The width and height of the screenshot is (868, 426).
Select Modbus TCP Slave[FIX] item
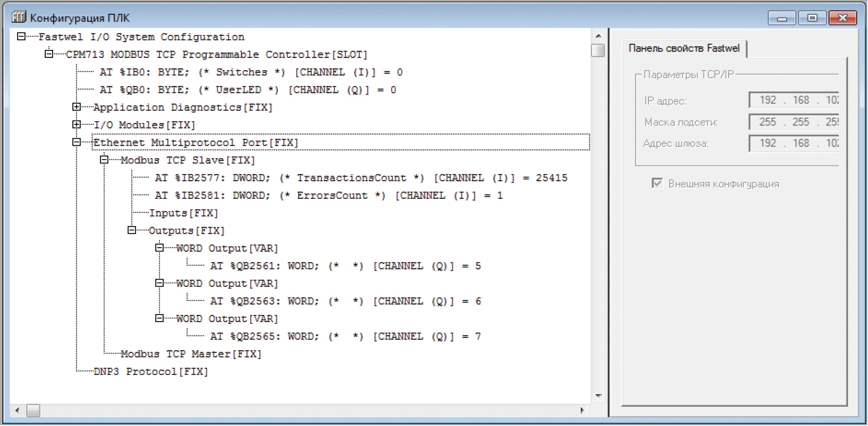pos(188,160)
